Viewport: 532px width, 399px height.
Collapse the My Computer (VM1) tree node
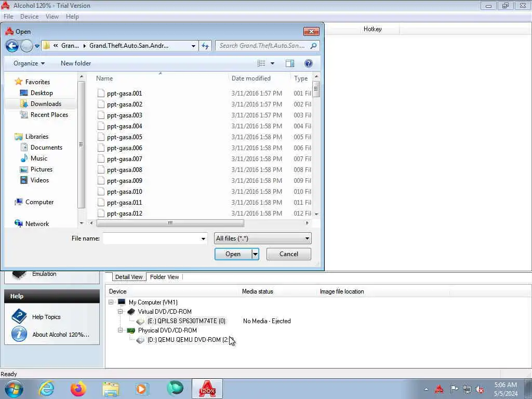point(111,302)
